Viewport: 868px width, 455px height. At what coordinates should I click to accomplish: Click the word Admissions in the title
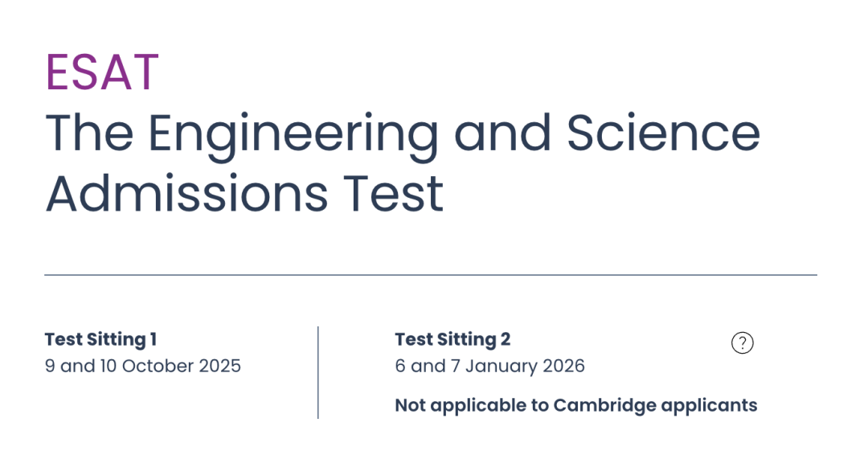186,193
